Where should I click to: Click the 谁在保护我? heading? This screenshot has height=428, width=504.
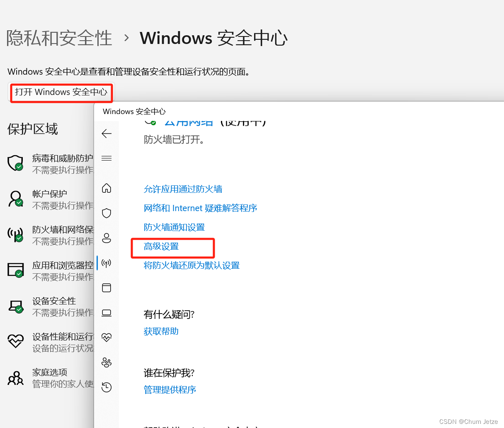(x=169, y=373)
